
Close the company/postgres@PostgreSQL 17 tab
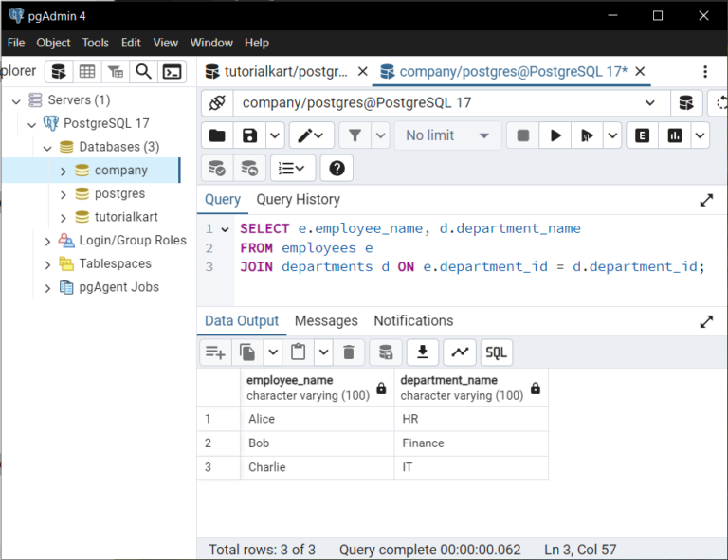[x=640, y=71]
